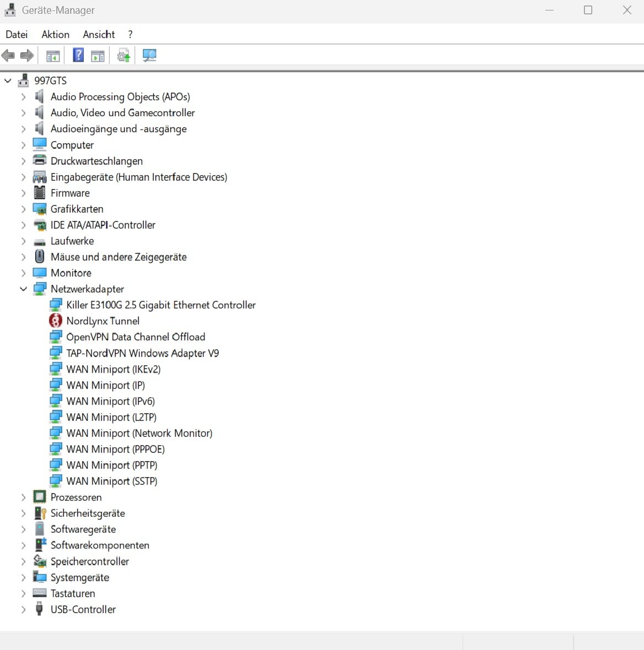
Task: Open the Datei menu
Action: (x=17, y=34)
